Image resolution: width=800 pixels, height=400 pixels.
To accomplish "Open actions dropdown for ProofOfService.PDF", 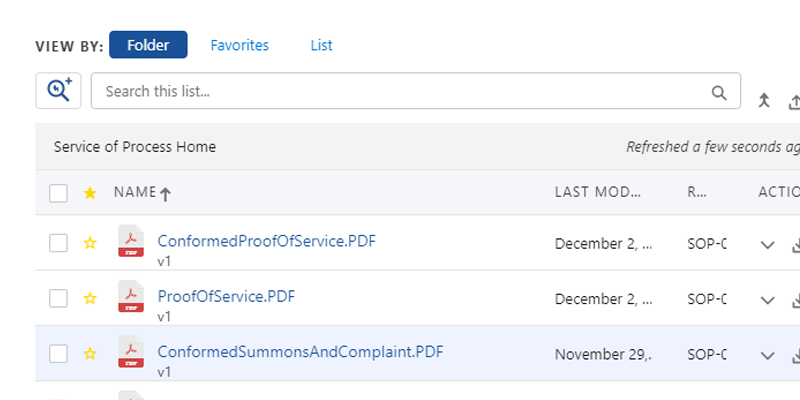I will [x=768, y=300].
